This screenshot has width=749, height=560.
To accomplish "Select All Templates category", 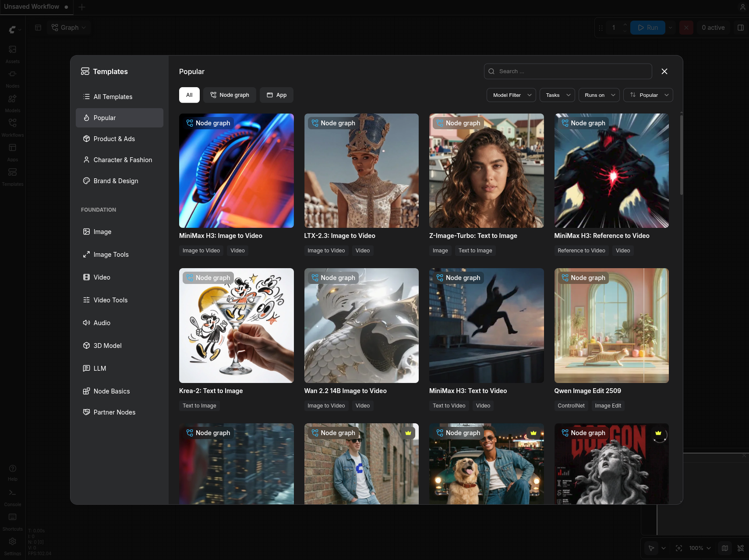I will [x=120, y=97].
